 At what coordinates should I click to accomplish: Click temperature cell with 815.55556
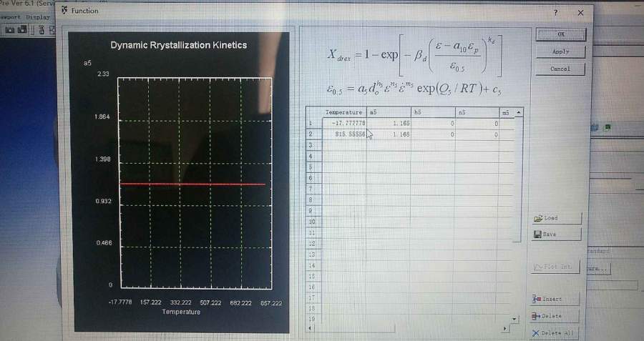pyautogui.click(x=343, y=134)
